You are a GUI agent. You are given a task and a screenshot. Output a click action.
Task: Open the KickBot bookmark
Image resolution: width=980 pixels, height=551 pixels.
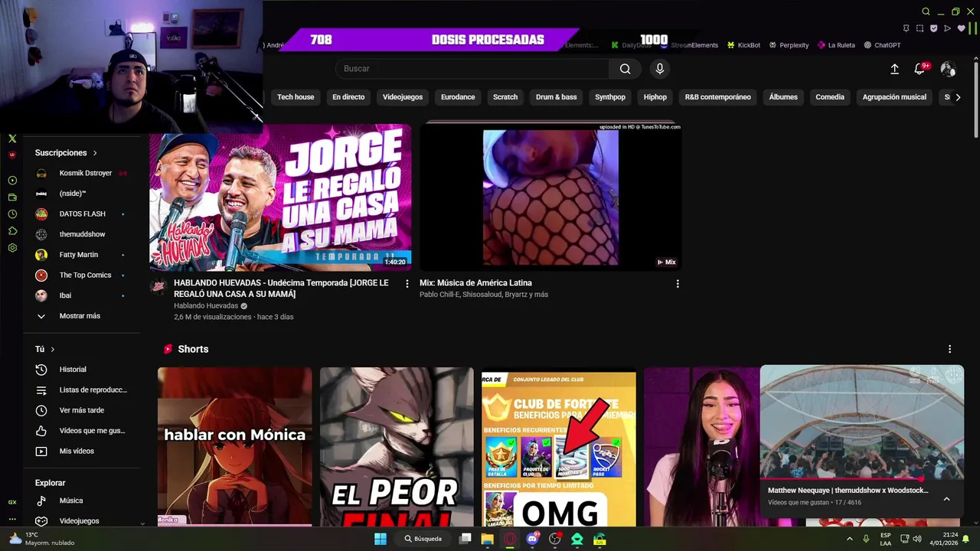pyautogui.click(x=744, y=45)
